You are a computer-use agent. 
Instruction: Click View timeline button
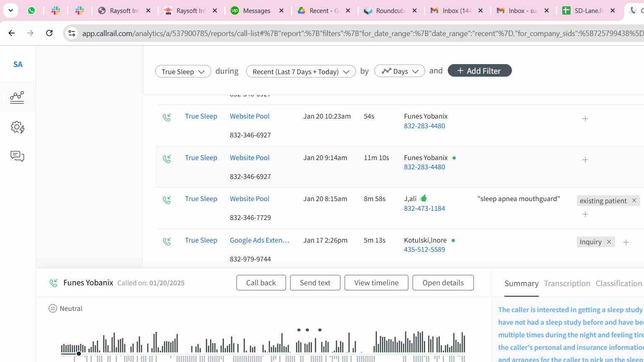(x=376, y=283)
